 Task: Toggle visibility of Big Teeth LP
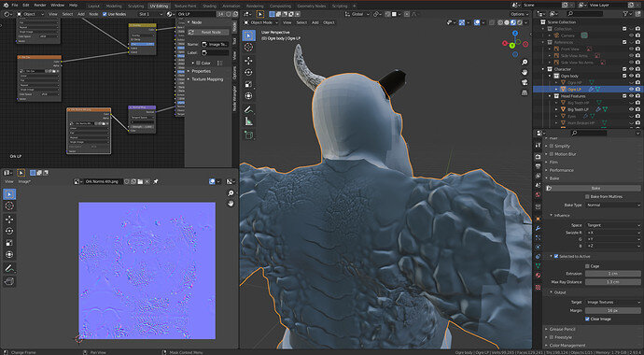[631, 109]
